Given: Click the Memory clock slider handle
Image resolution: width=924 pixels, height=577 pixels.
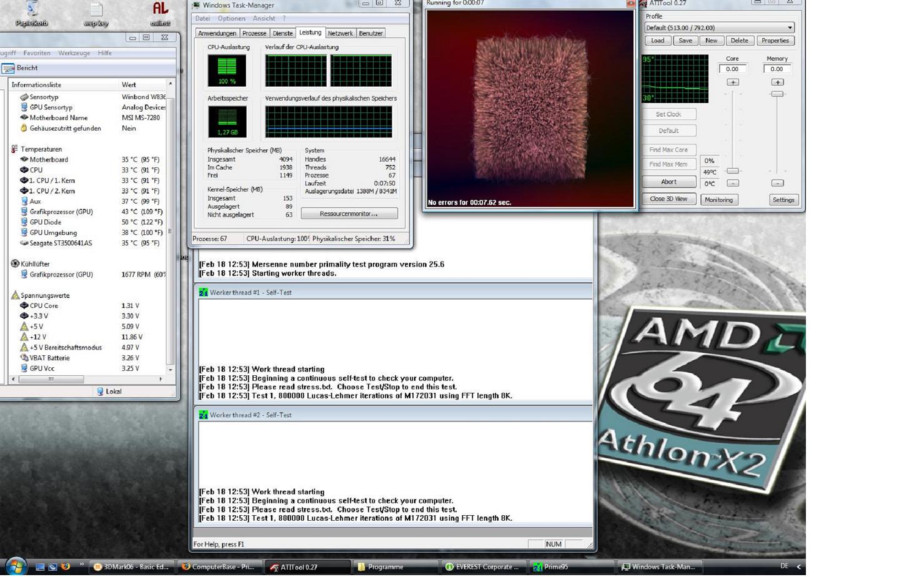Looking at the screenshot, I should 777,94.
